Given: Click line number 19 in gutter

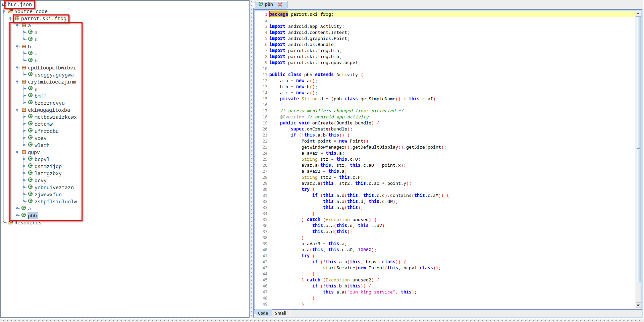Looking at the screenshot, I should click(x=265, y=123).
